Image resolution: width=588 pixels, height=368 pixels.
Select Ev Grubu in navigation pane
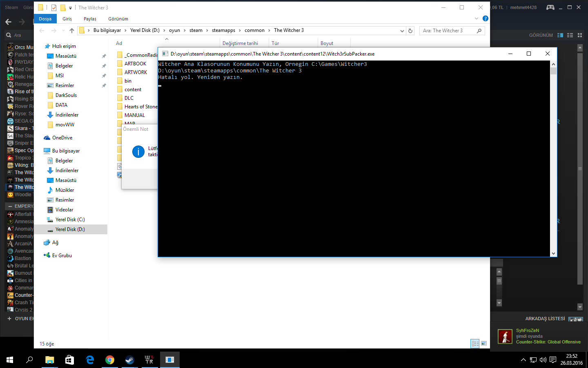click(x=62, y=256)
